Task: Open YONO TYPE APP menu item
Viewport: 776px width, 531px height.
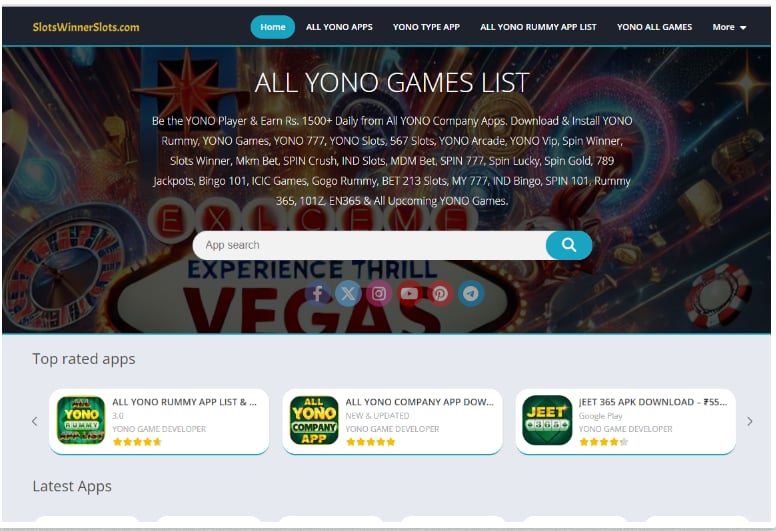Action: point(426,27)
